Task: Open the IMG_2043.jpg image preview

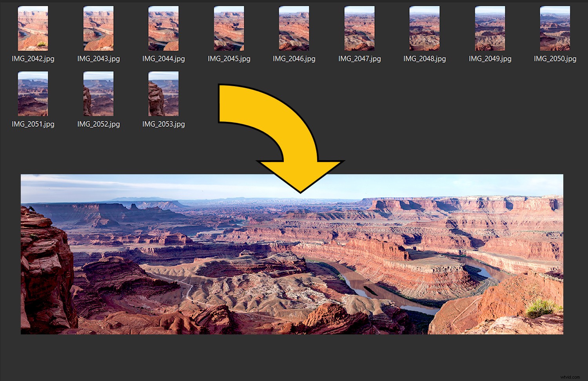Action: (x=98, y=28)
